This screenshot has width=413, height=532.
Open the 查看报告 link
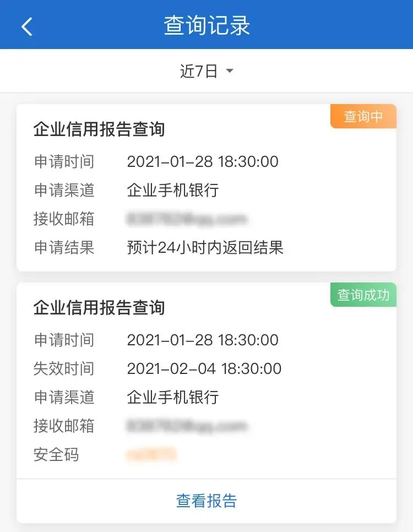(x=206, y=501)
